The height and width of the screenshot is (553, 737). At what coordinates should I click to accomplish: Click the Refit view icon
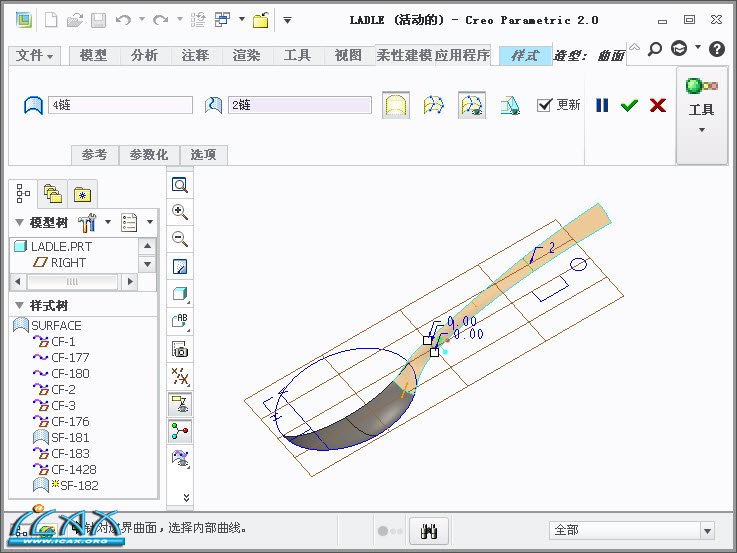click(180, 185)
